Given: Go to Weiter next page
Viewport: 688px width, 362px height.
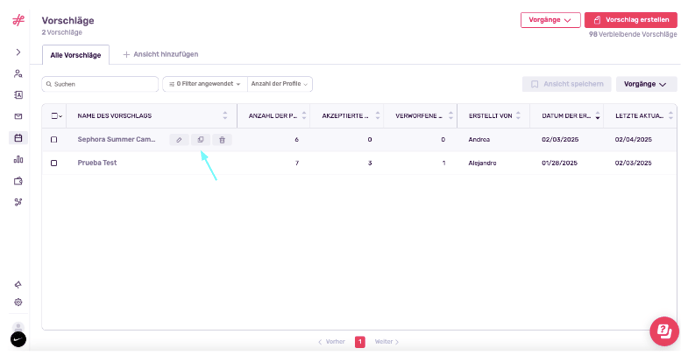Looking at the screenshot, I should tap(387, 342).
